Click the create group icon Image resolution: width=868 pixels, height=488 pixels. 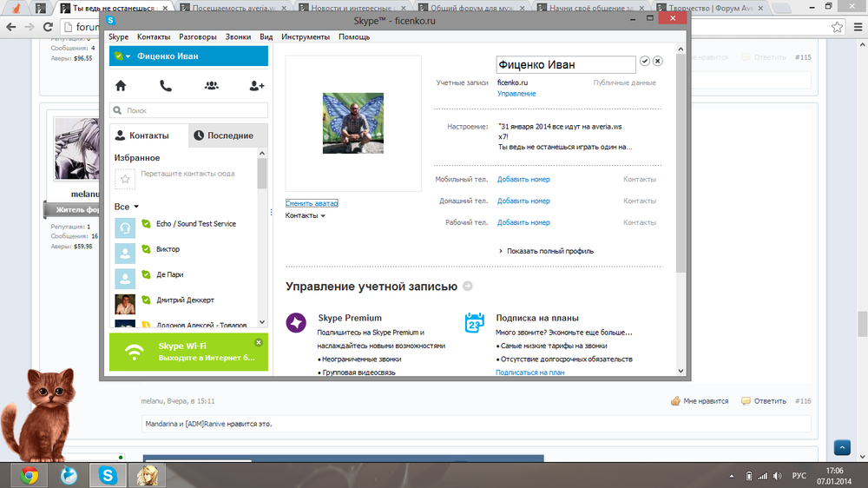coord(211,85)
